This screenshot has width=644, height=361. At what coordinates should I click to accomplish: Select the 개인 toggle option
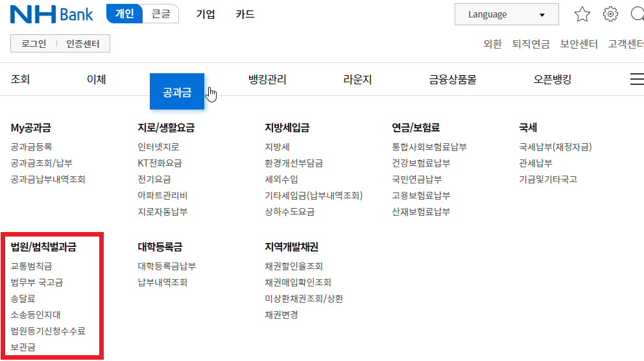pos(125,14)
